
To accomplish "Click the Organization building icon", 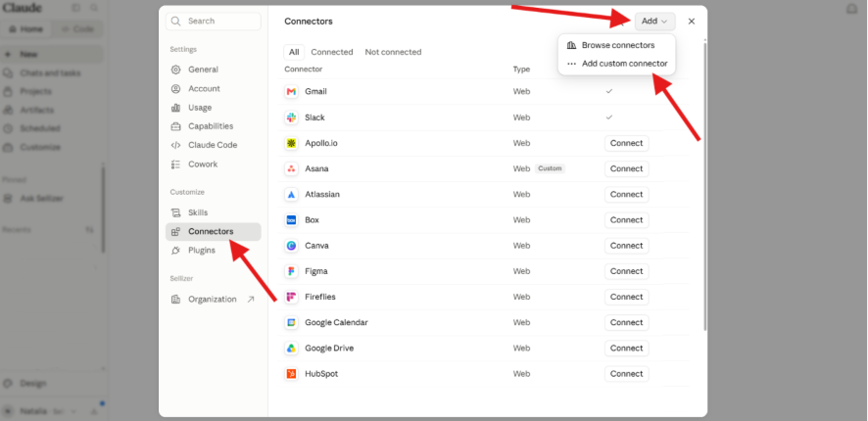I will [x=176, y=300].
